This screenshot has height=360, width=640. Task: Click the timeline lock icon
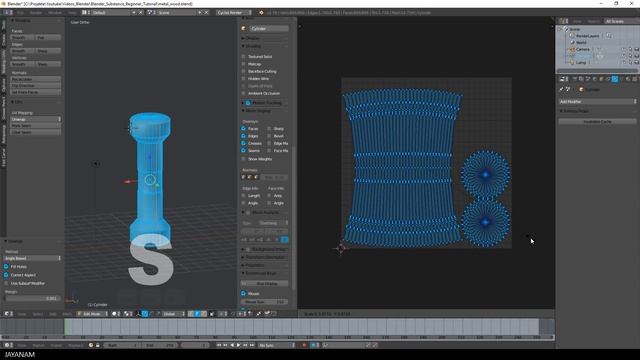(98, 345)
